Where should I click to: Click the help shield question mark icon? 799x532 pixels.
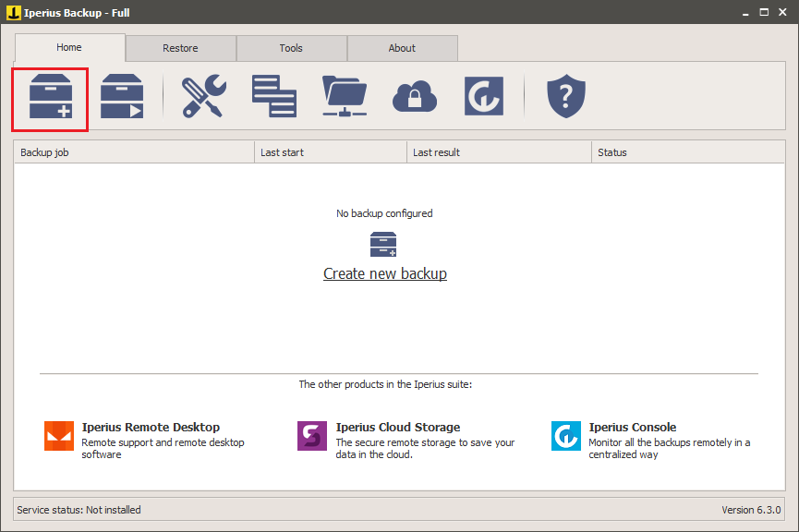coord(566,96)
